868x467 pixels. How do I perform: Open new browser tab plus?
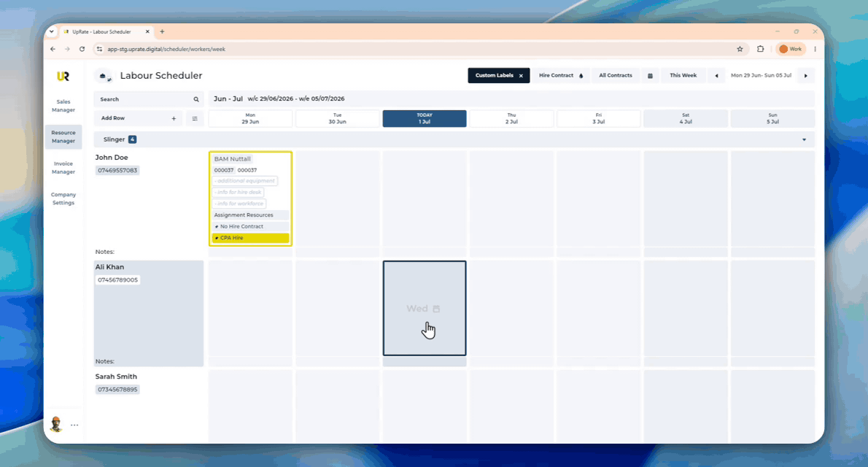tap(162, 32)
